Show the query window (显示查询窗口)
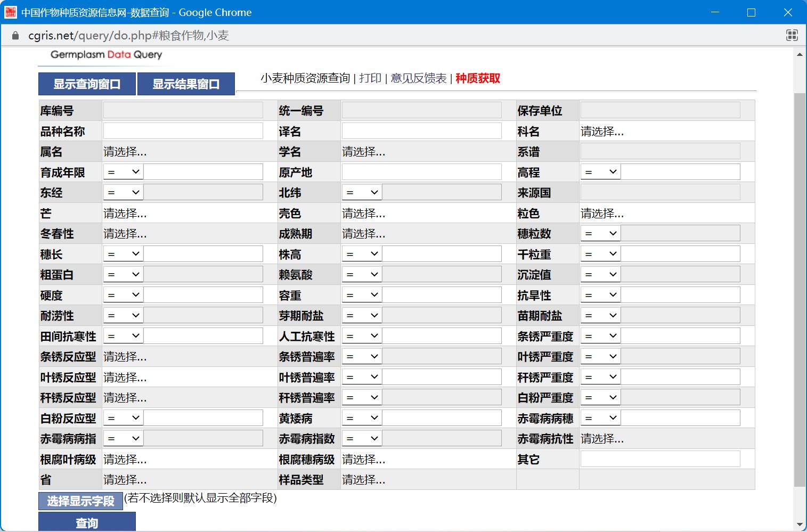 pyautogui.click(x=87, y=84)
